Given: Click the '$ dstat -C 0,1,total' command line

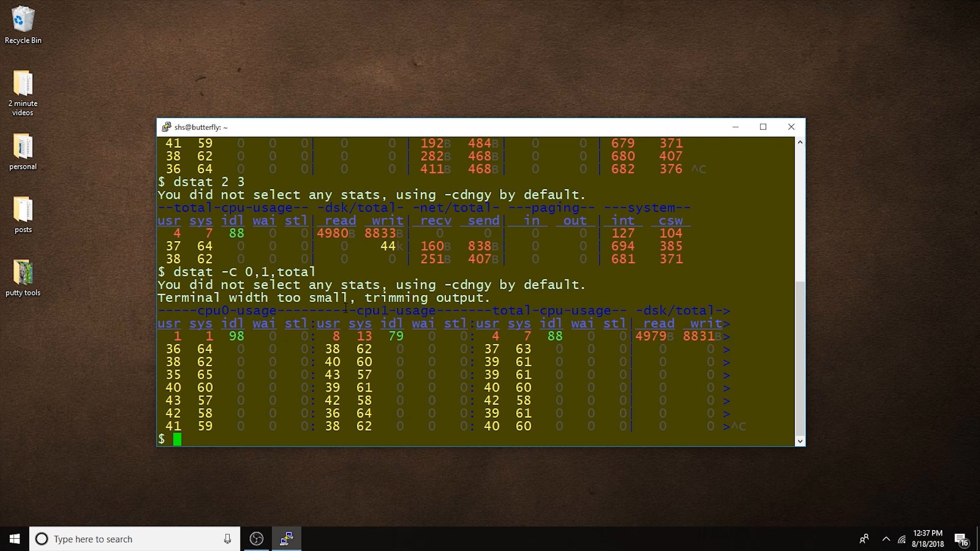Looking at the screenshot, I should point(237,272).
